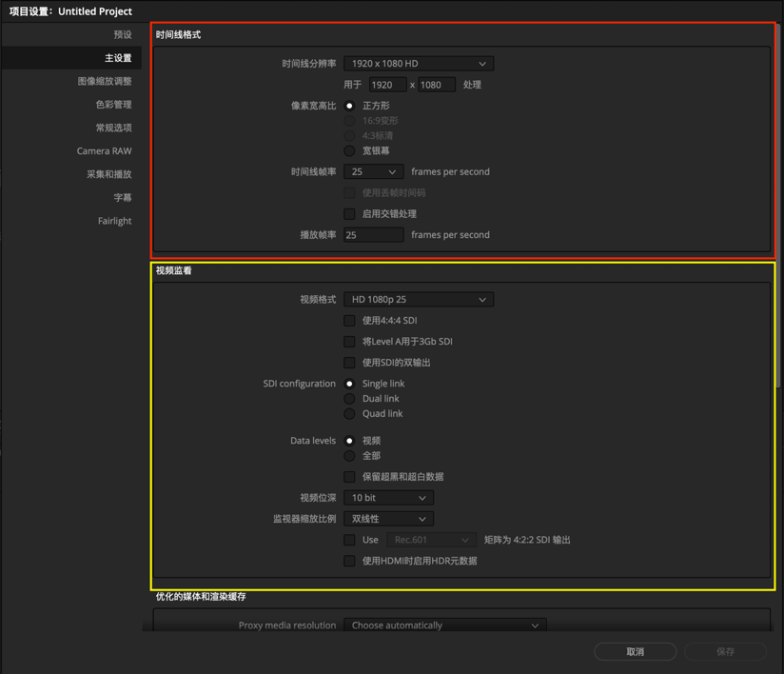Click the 保存 save button

click(724, 651)
